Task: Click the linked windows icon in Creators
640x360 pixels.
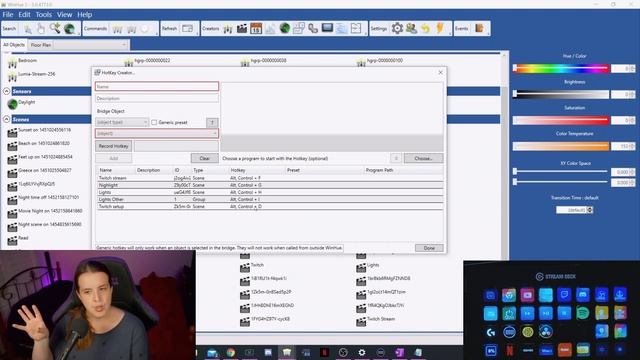Action: 299,29
